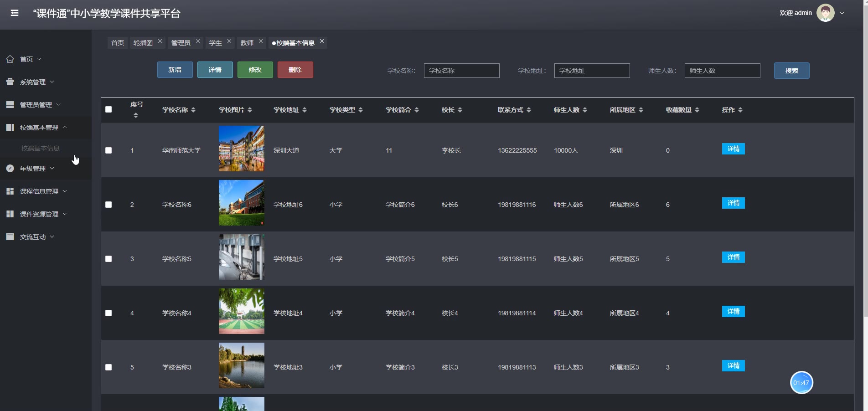
Task: Expand the 首页 sidebar chevron
Action: (x=39, y=59)
